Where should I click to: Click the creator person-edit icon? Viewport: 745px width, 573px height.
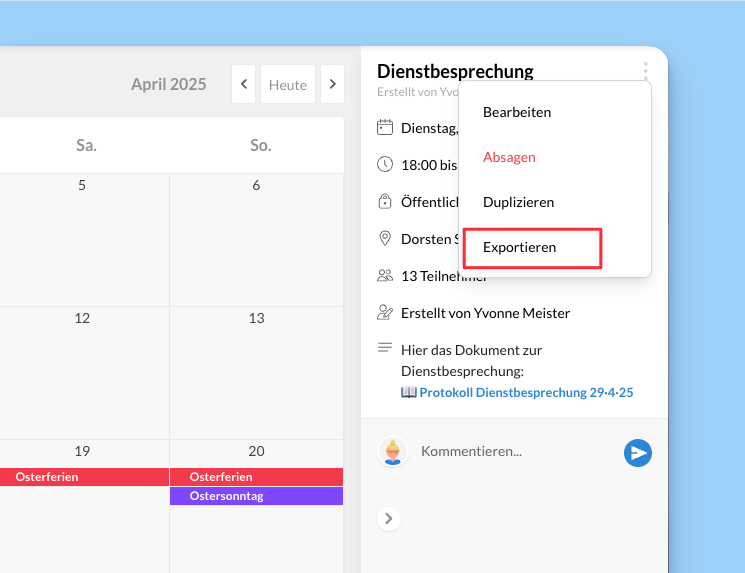coord(385,312)
